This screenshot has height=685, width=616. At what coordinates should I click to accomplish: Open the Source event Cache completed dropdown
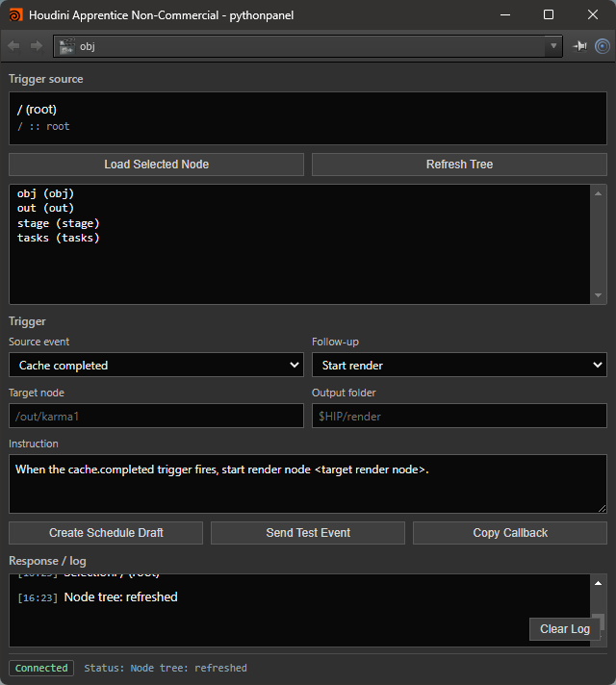click(x=156, y=365)
